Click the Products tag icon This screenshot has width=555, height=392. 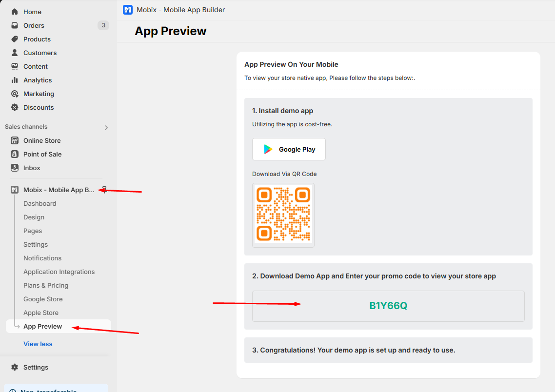(15, 39)
